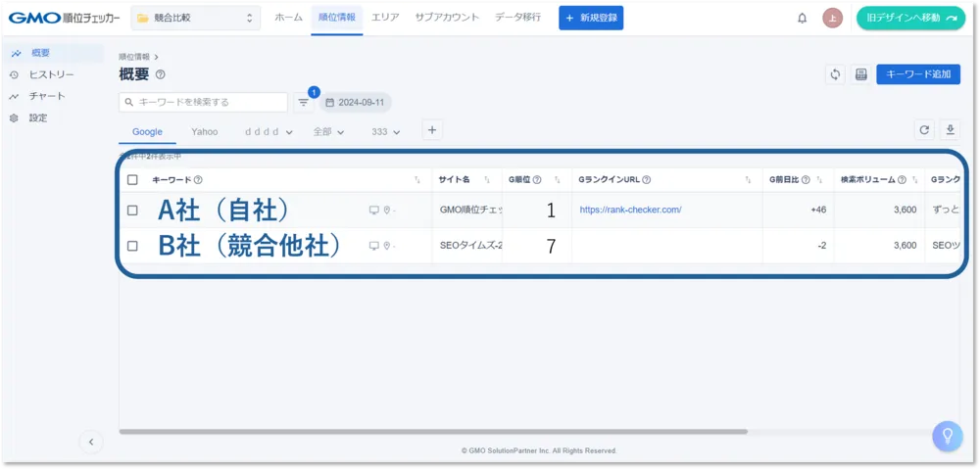Open the 2024-09-11 date picker

[355, 103]
